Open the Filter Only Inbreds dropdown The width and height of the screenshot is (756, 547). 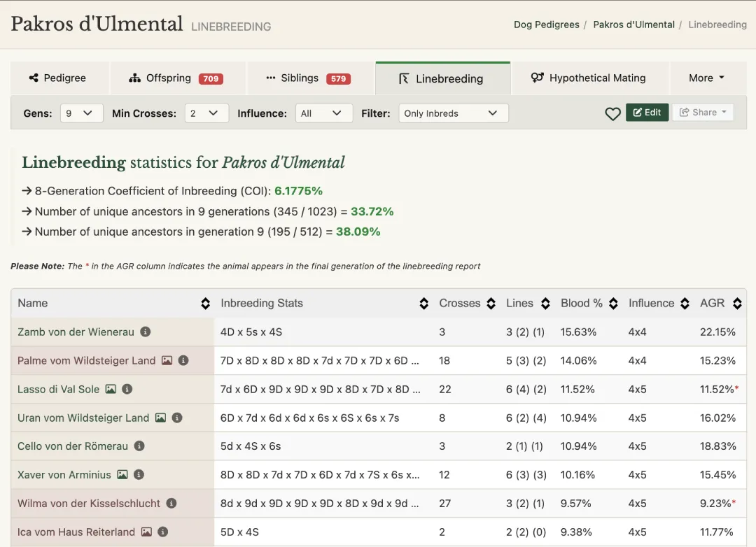pyautogui.click(x=453, y=113)
